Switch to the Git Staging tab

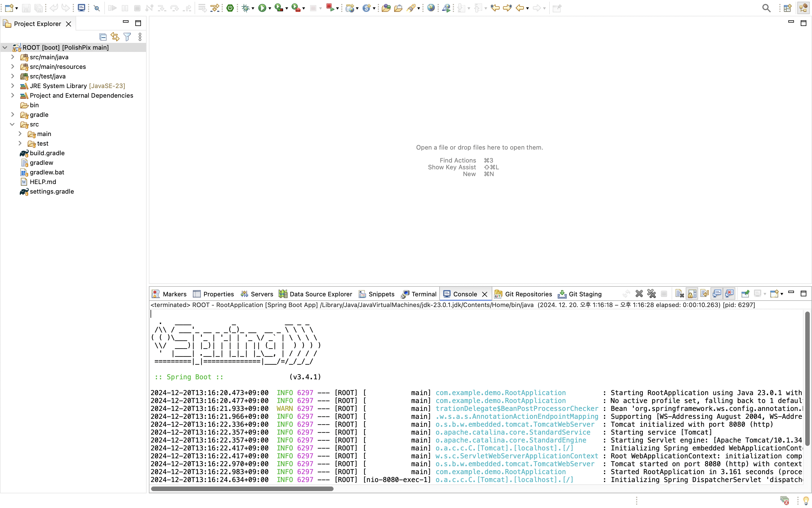point(580,294)
